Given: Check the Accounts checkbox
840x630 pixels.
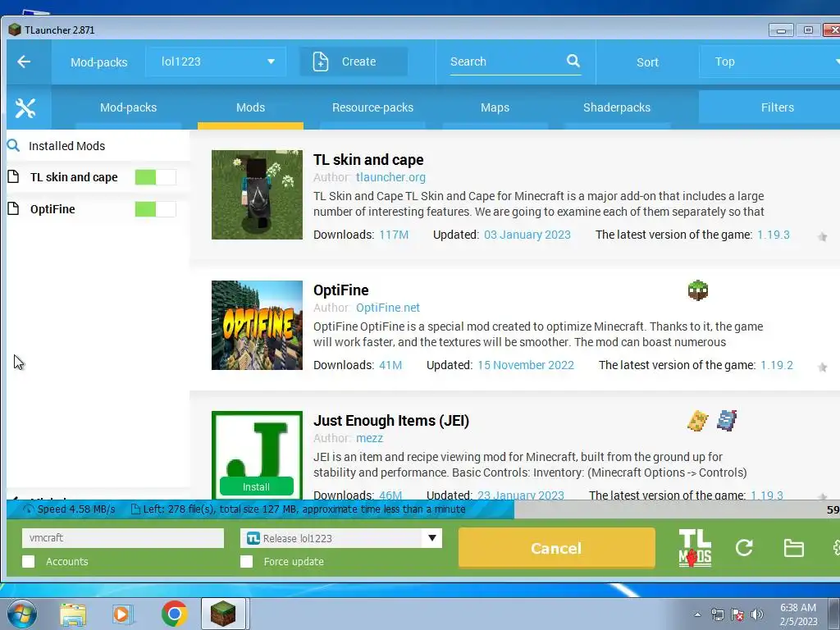Looking at the screenshot, I should [29, 561].
